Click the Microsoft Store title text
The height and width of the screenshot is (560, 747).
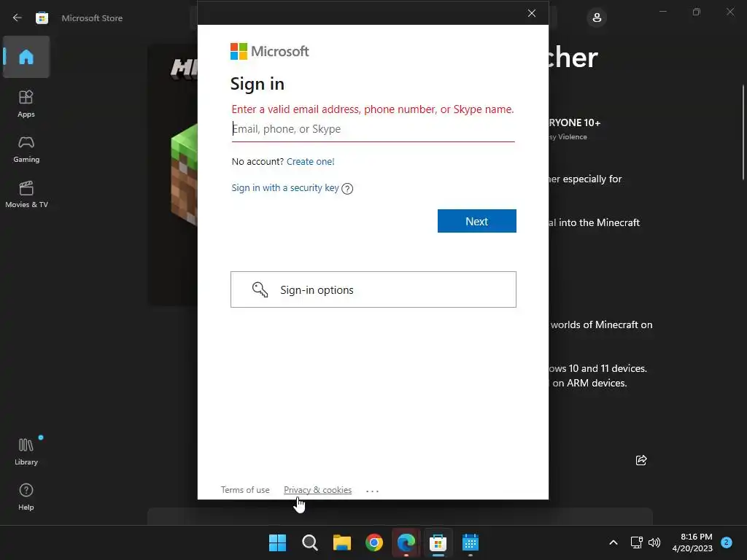pos(92,18)
